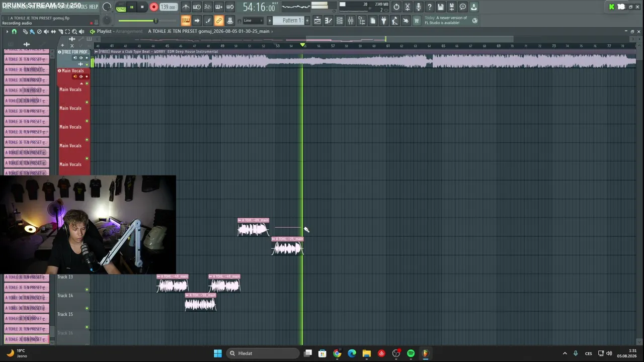Image resolution: width=644 pixels, height=362 pixels.
Task: Toggle the link/multilink controllers icon
Action: 219,21
